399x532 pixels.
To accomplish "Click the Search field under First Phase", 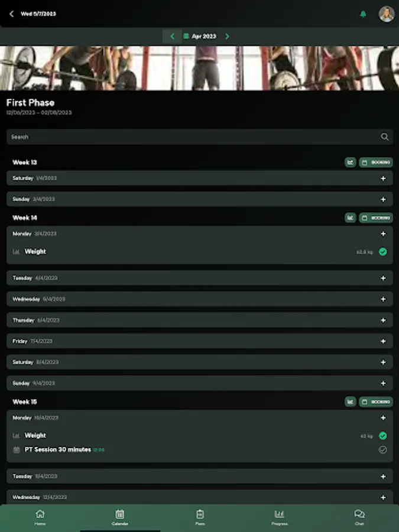I will [x=200, y=137].
